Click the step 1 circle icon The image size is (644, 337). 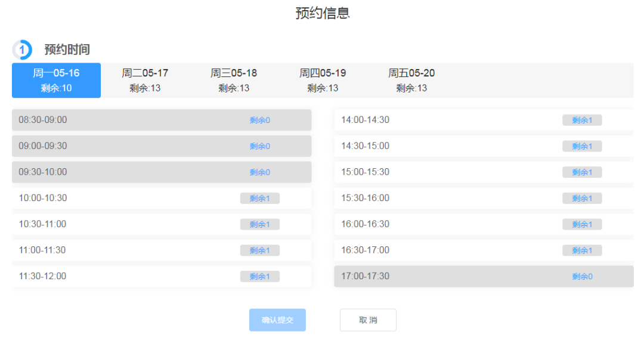[x=22, y=50]
